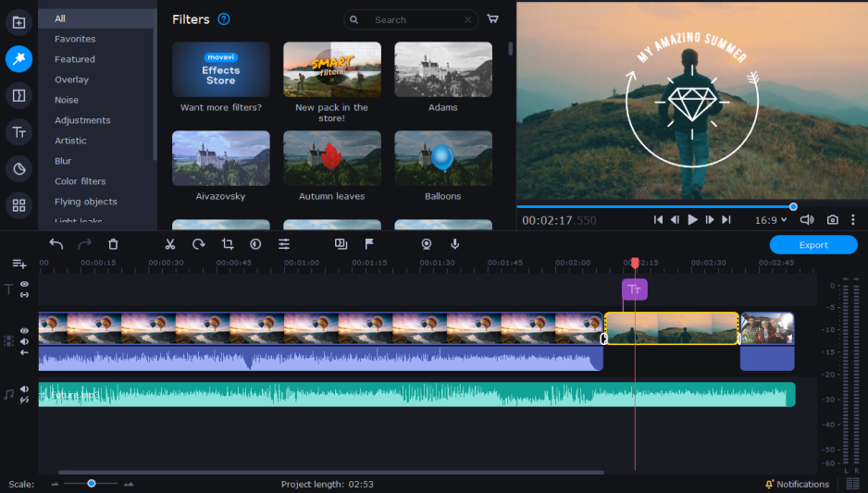Viewport: 868px width, 493px height.
Task: Select the Favorites category
Action: click(x=75, y=39)
